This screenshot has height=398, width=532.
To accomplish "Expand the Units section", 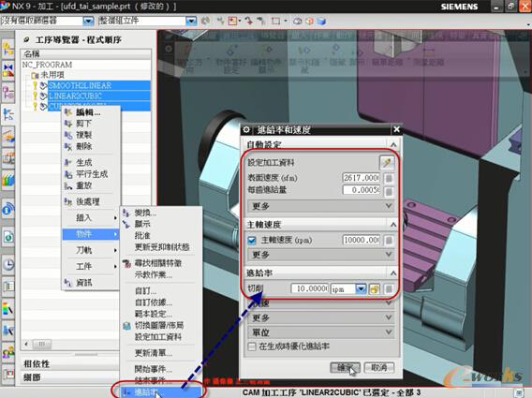I will 321,332.
